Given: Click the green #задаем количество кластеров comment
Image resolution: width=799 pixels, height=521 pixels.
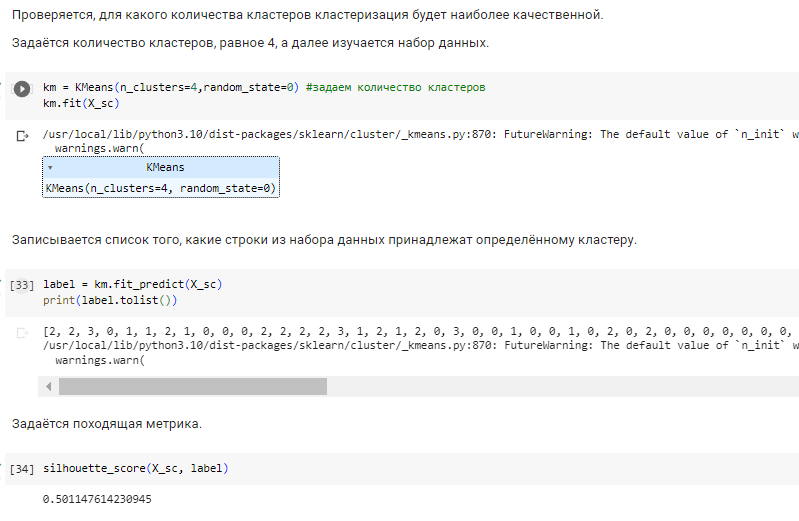Looking at the screenshot, I should click(x=395, y=87).
